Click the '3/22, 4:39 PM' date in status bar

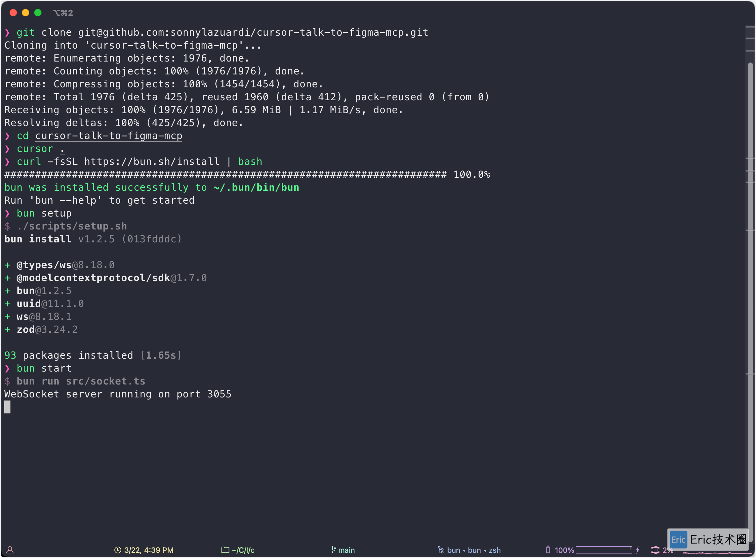pos(149,550)
